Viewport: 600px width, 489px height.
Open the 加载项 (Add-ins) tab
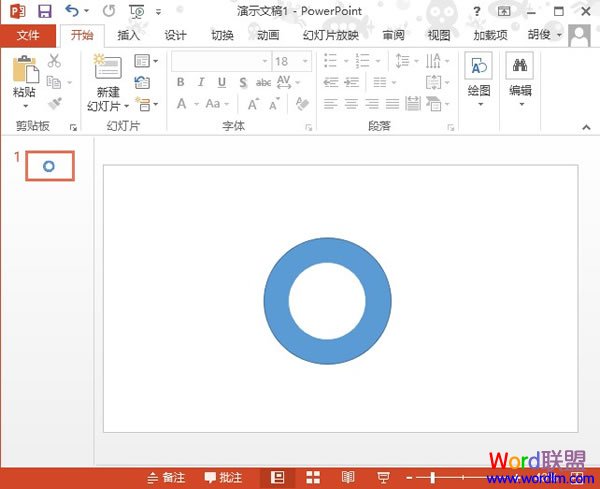point(491,36)
